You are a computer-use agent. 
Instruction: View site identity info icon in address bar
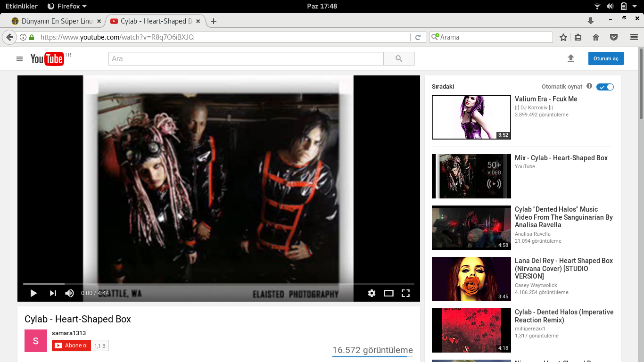point(23,37)
